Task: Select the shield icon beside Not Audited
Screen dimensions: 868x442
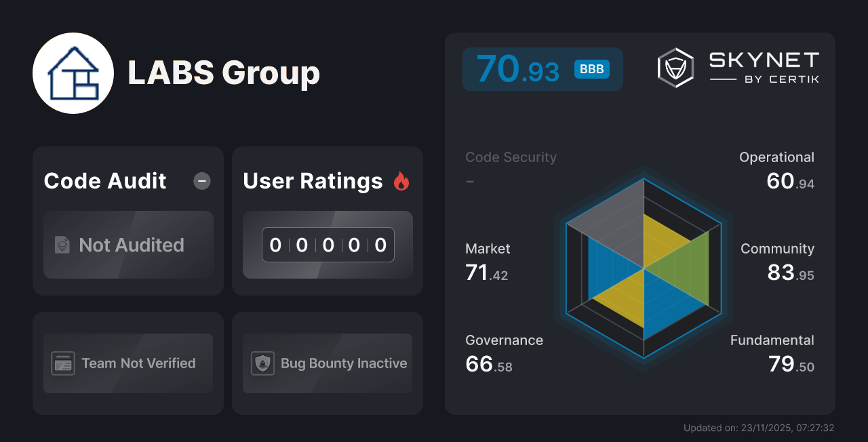Action: [61, 245]
